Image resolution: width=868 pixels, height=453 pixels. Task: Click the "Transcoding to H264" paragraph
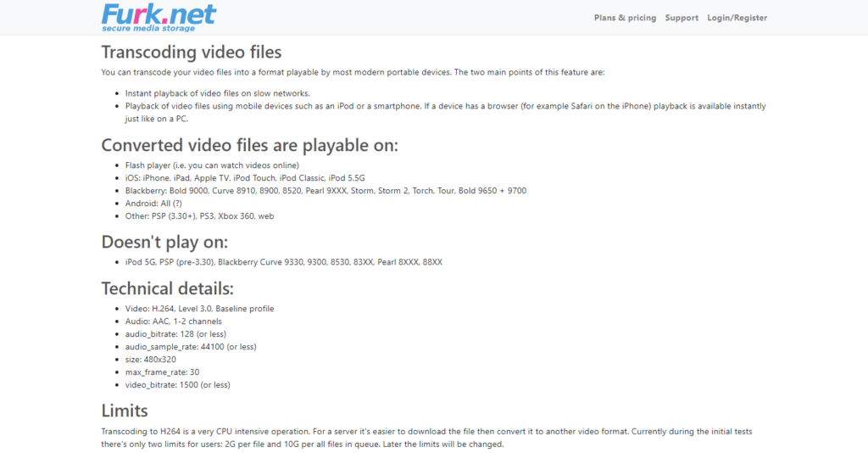(427, 438)
